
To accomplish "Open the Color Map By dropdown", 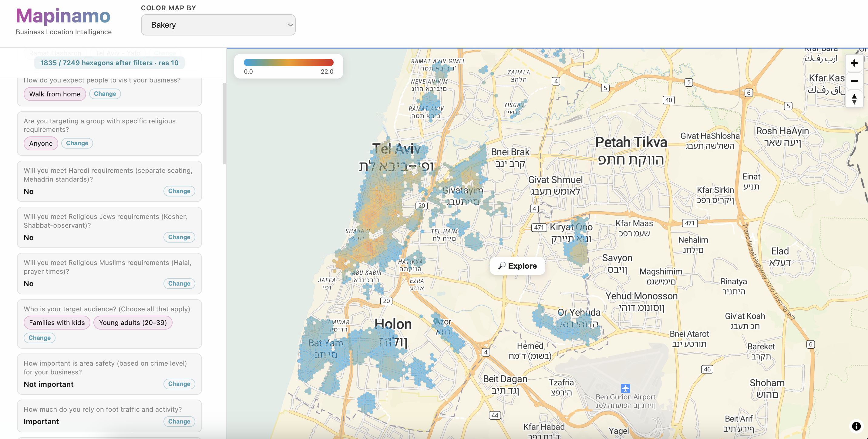I will 218,25.
